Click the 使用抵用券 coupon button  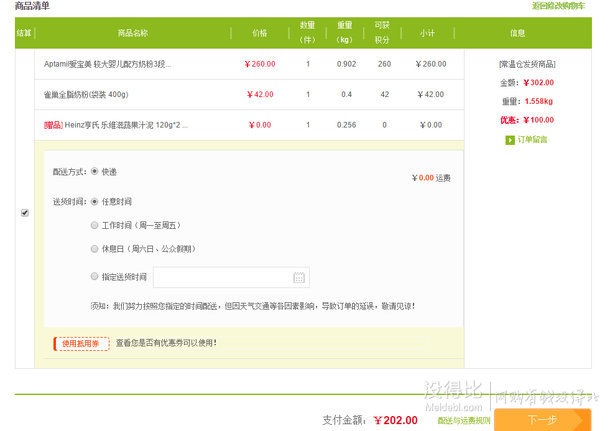tap(82, 343)
